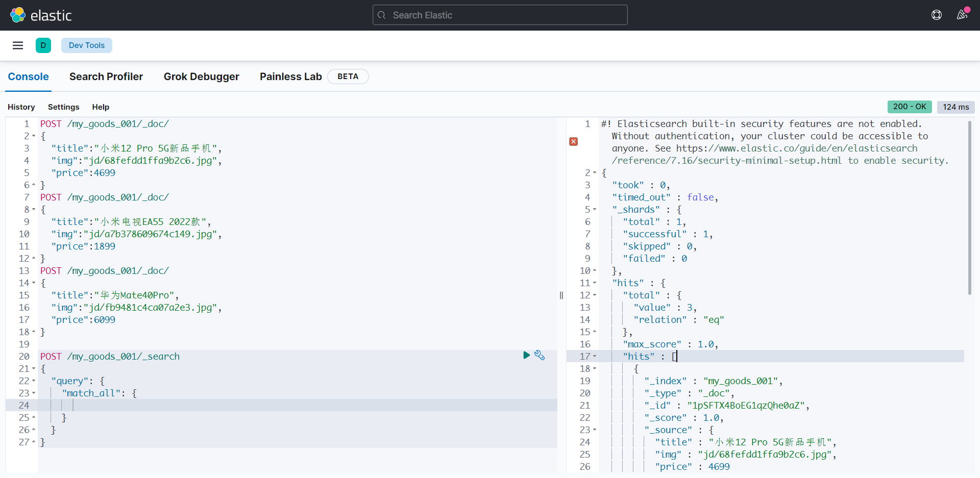This screenshot has width=980, height=478.
Task: Click the "took" : 0 response line
Action: coord(641,185)
